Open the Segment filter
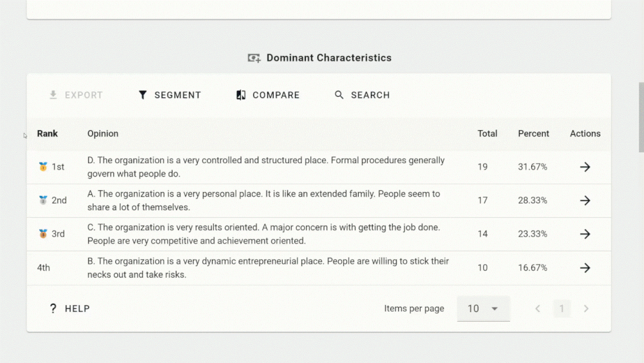 143,95
